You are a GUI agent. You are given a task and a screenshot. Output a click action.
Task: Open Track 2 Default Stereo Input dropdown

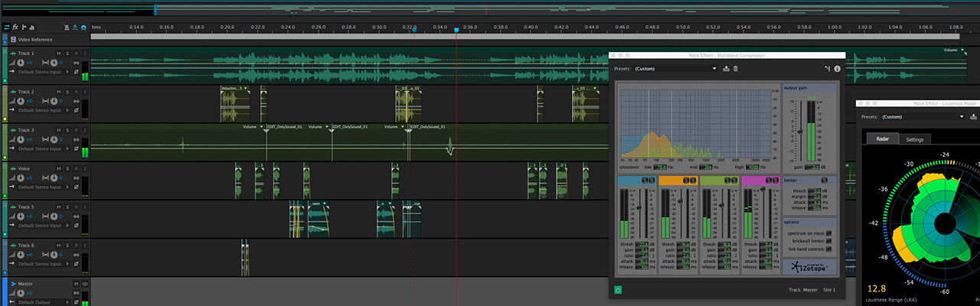44,110
